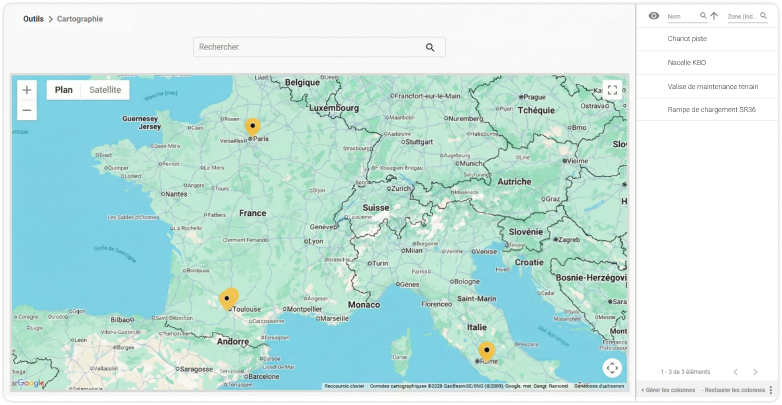Click the search magnifier in Rechercher field

(x=430, y=47)
